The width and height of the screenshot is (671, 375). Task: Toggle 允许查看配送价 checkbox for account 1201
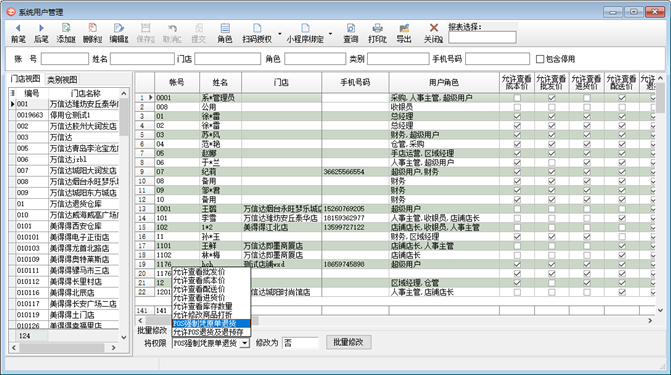point(622,292)
